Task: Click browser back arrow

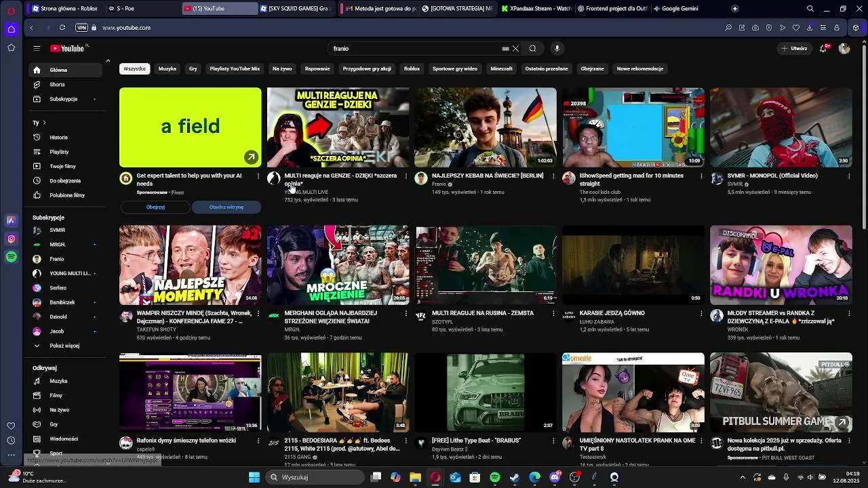Action: (x=31, y=28)
